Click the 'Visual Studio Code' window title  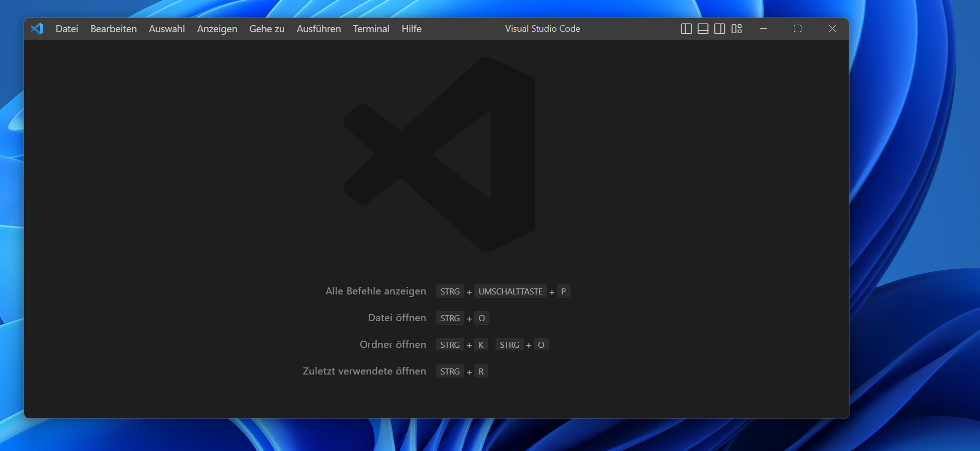(543, 29)
